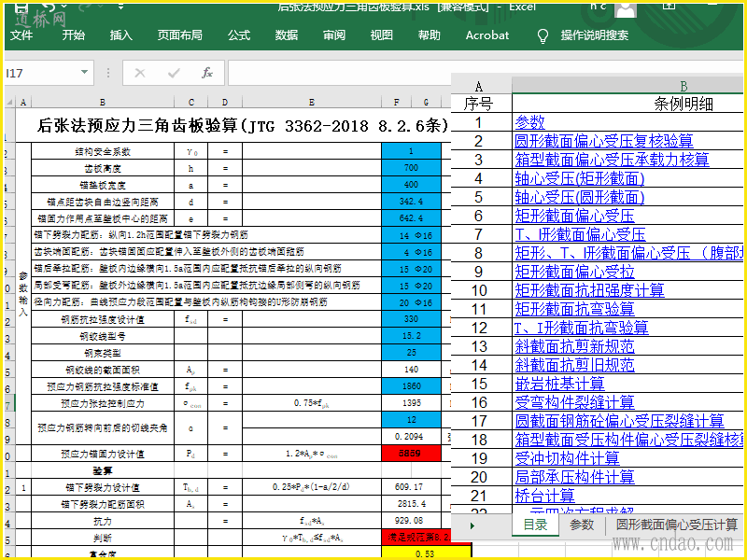Open the 轴心受压(圆形截面) link
Image resolution: width=747 pixels, height=560 pixels.
click(579, 197)
